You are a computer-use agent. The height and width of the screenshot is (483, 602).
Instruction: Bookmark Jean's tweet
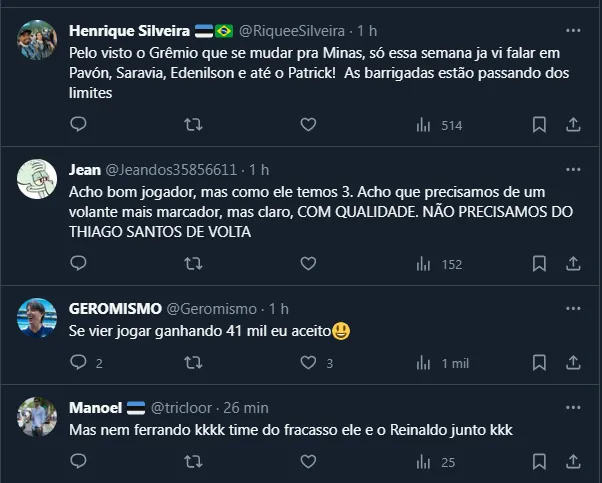tap(539, 264)
